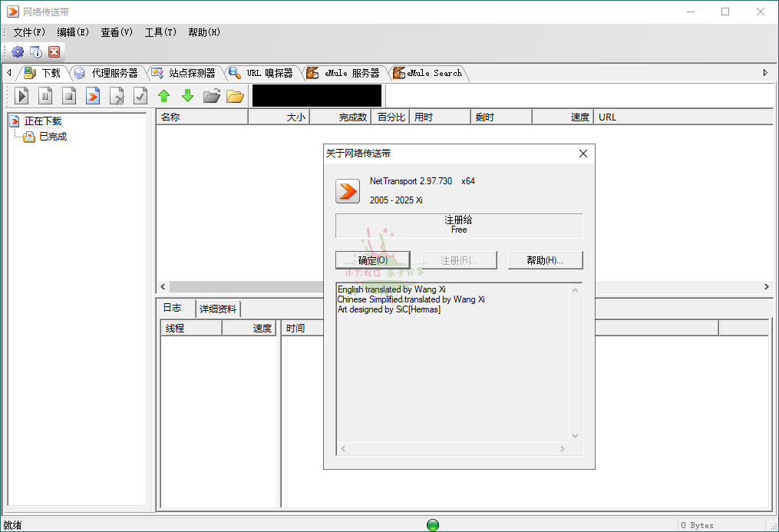Select the 正在下载 tree node
This screenshot has width=779, height=532.
pos(42,121)
